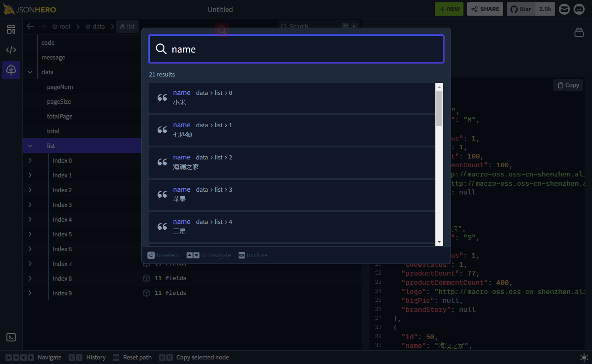Select the totalPage tree item
Viewport: 592px width, 364px height.
[x=59, y=116]
